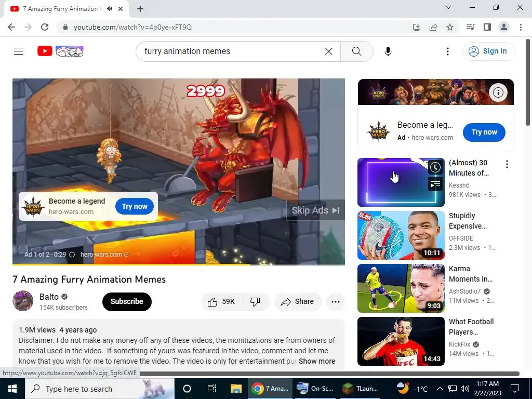532x399 pixels.
Task: Open the Karma Moments video thumbnail
Action: click(x=401, y=288)
